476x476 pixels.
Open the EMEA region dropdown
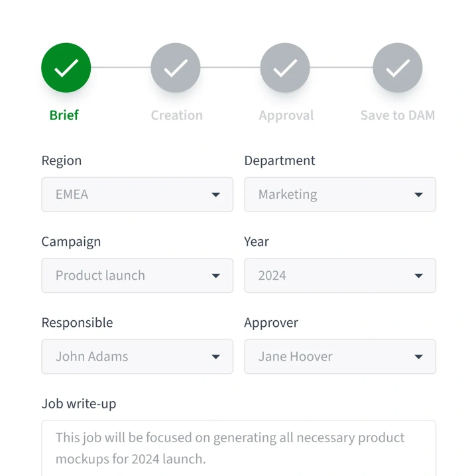point(126,195)
